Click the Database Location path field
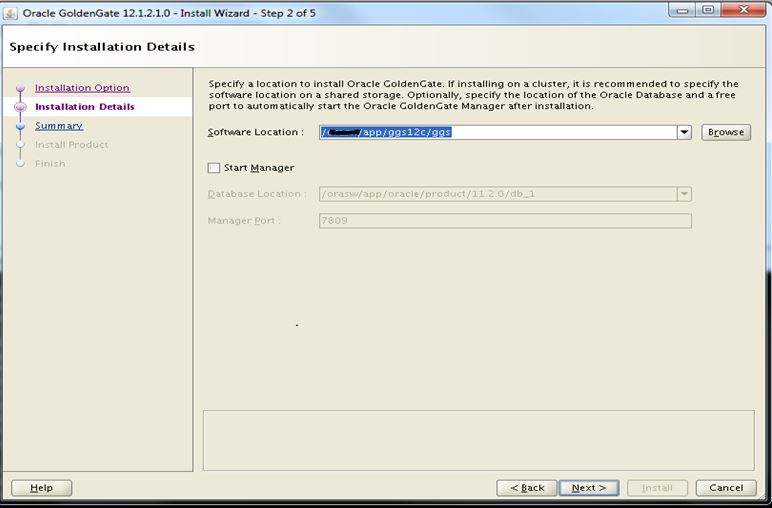 (x=498, y=194)
